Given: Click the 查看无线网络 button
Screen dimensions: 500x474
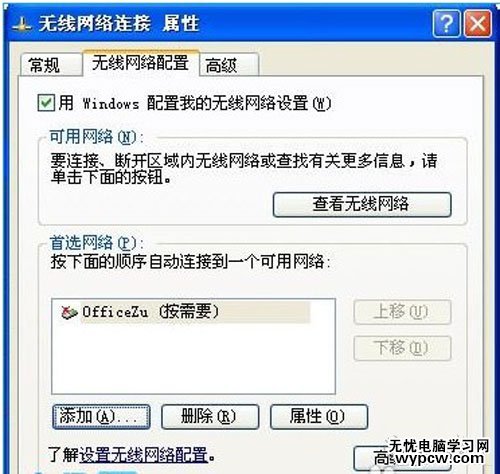Looking at the screenshot, I should pos(362,204).
